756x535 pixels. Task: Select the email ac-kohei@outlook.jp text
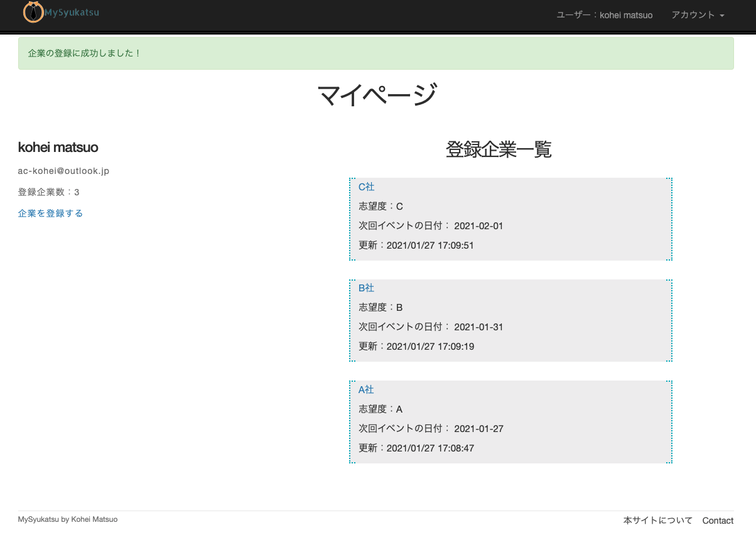[63, 170]
